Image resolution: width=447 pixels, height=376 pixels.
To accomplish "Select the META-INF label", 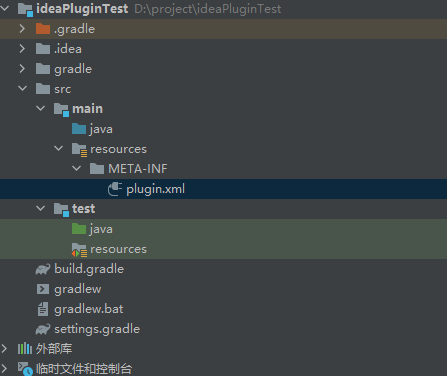I will point(138,169).
